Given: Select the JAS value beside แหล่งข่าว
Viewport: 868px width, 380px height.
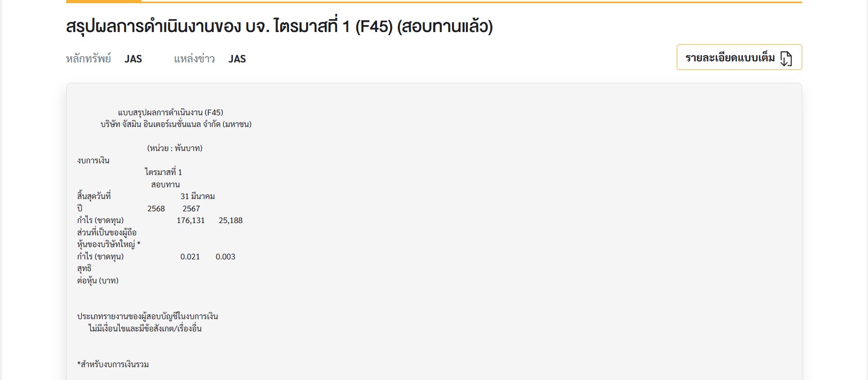Looking at the screenshot, I should [x=237, y=59].
